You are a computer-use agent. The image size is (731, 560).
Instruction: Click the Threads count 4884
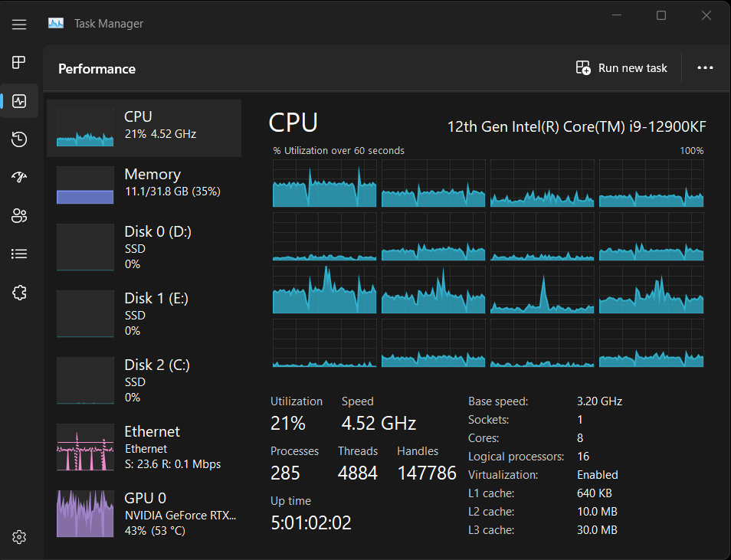pyautogui.click(x=358, y=473)
